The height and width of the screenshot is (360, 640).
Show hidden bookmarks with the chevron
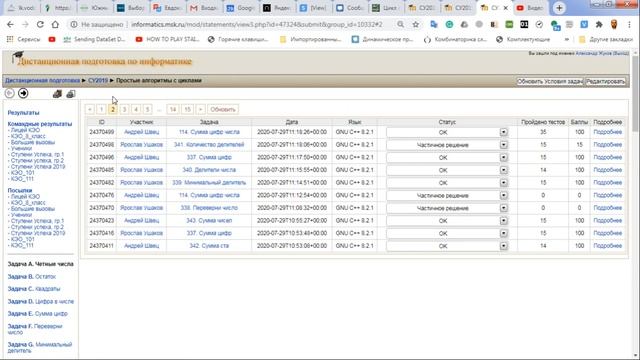coord(567,40)
